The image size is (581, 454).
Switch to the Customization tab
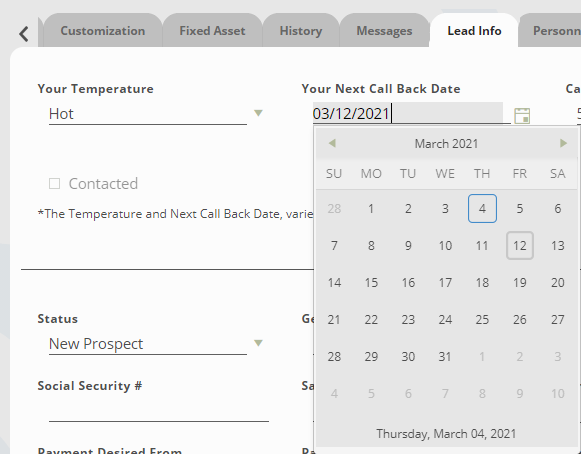103,31
